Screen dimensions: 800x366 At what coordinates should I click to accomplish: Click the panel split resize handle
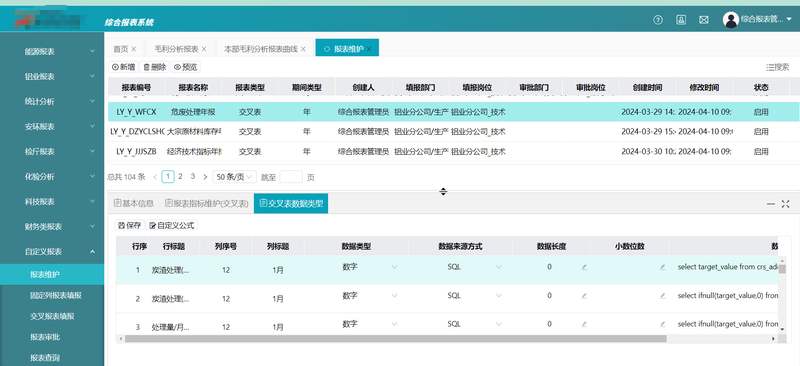tap(443, 191)
